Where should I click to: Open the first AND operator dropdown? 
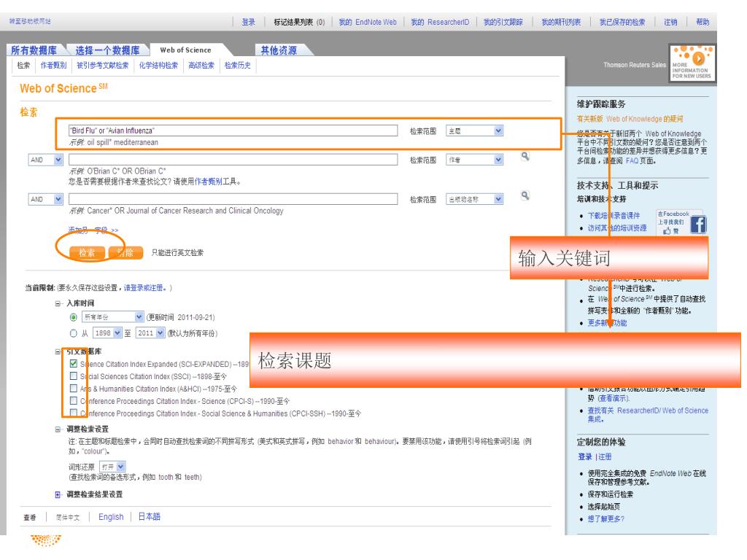[x=45, y=160]
